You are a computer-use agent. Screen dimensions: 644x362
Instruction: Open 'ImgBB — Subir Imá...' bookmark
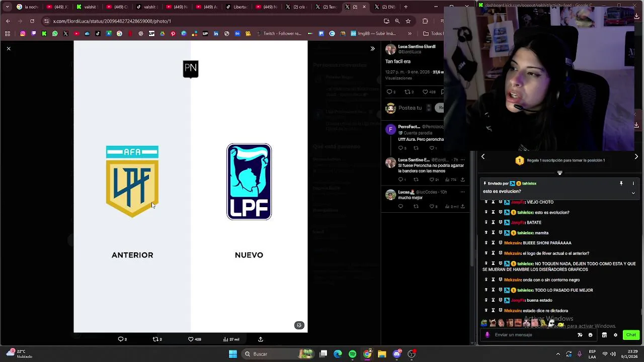(x=373, y=34)
